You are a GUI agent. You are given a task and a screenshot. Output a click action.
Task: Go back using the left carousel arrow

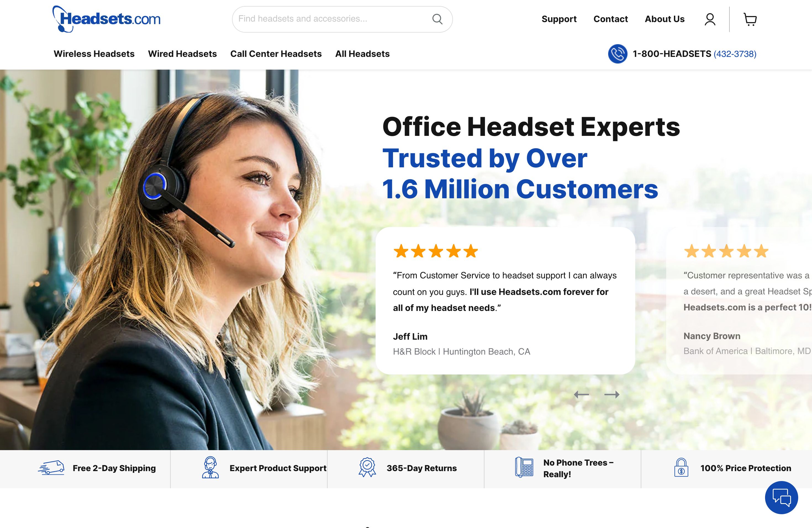tap(581, 395)
